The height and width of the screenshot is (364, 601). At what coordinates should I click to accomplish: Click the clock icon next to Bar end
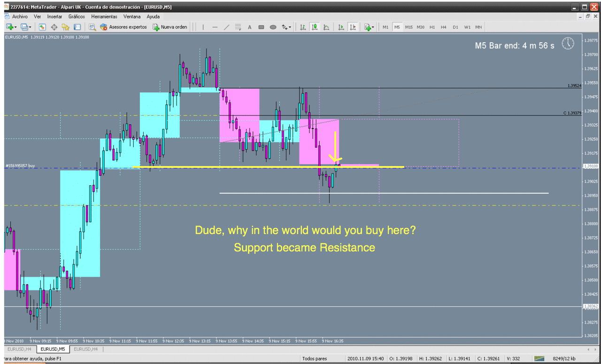pyautogui.click(x=568, y=43)
